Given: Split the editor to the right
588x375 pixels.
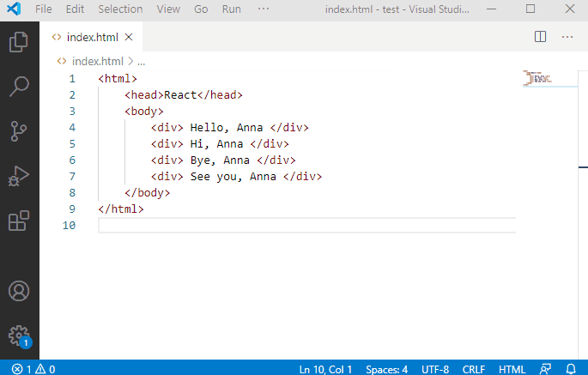Looking at the screenshot, I should (x=540, y=37).
